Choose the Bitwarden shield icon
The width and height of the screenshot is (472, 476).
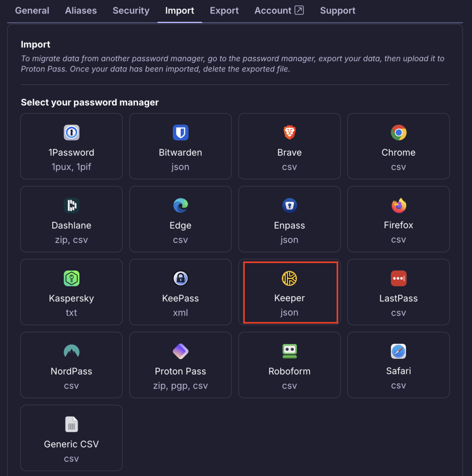pyautogui.click(x=181, y=132)
